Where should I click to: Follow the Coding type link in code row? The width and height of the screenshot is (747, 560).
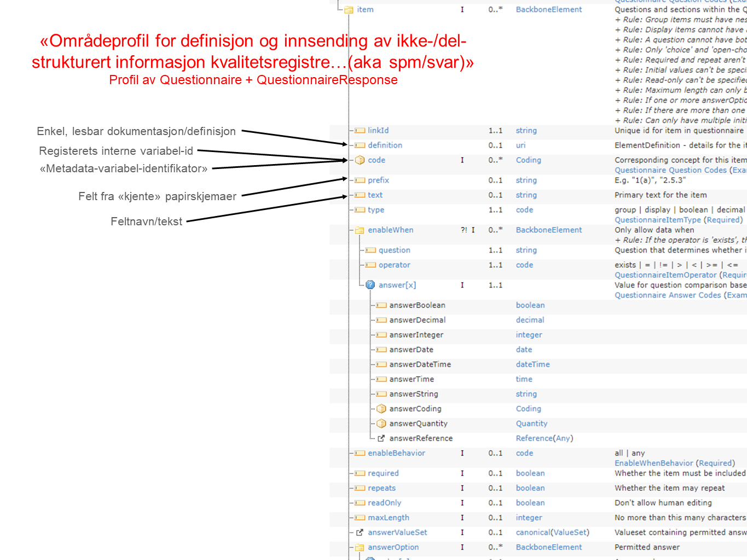pyautogui.click(x=528, y=160)
